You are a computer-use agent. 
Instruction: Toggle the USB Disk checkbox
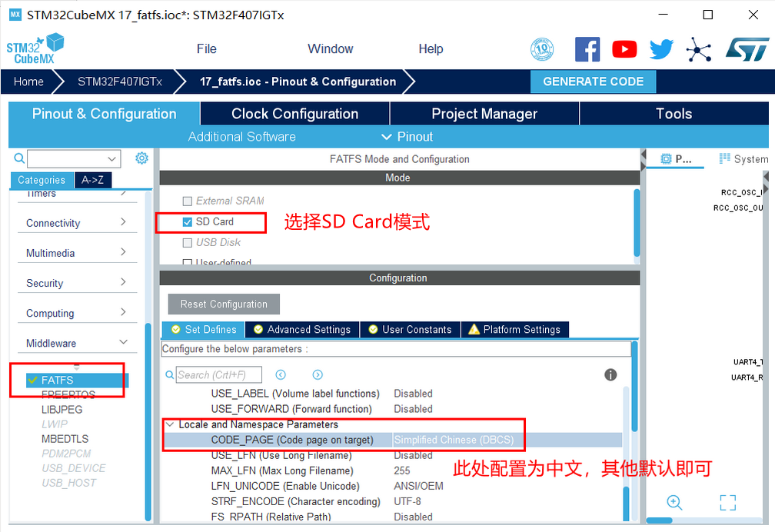pyautogui.click(x=188, y=243)
